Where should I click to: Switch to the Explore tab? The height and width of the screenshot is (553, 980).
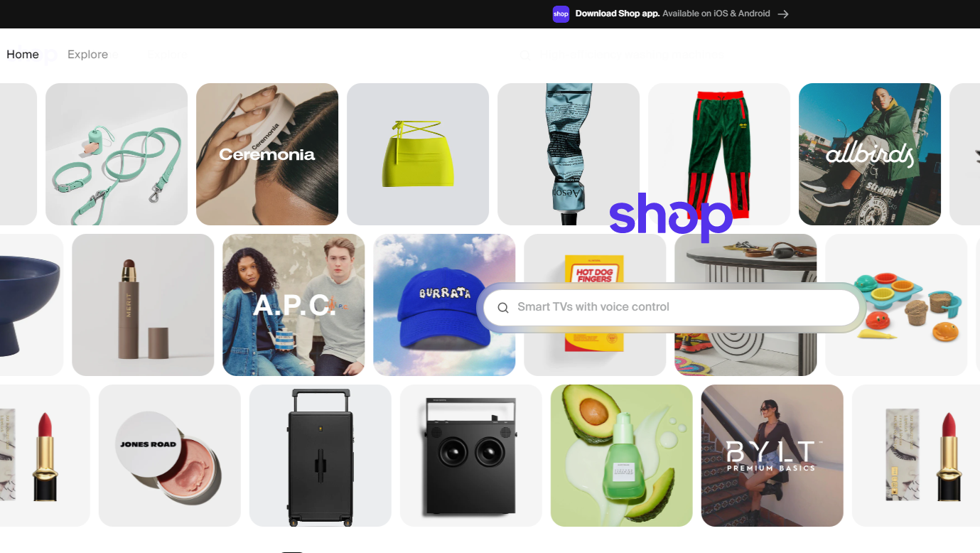coord(87,55)
